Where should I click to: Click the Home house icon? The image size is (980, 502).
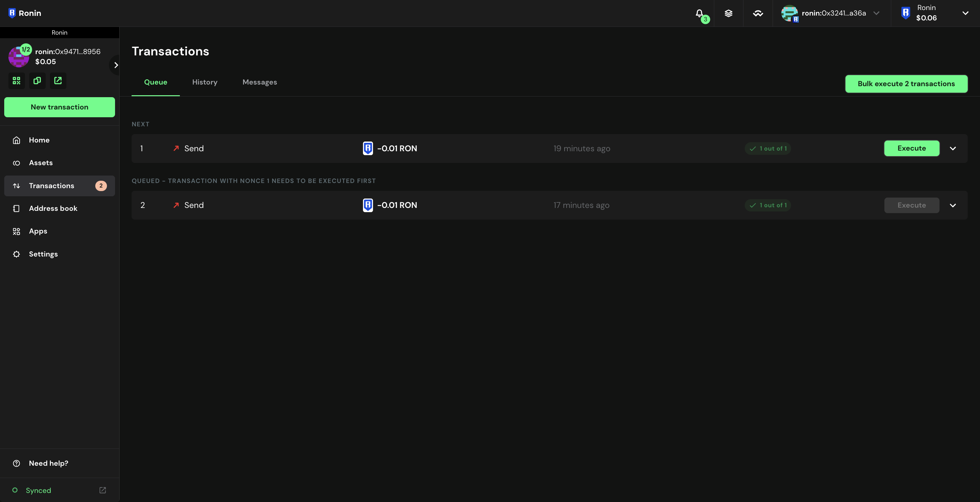(16, 140)
